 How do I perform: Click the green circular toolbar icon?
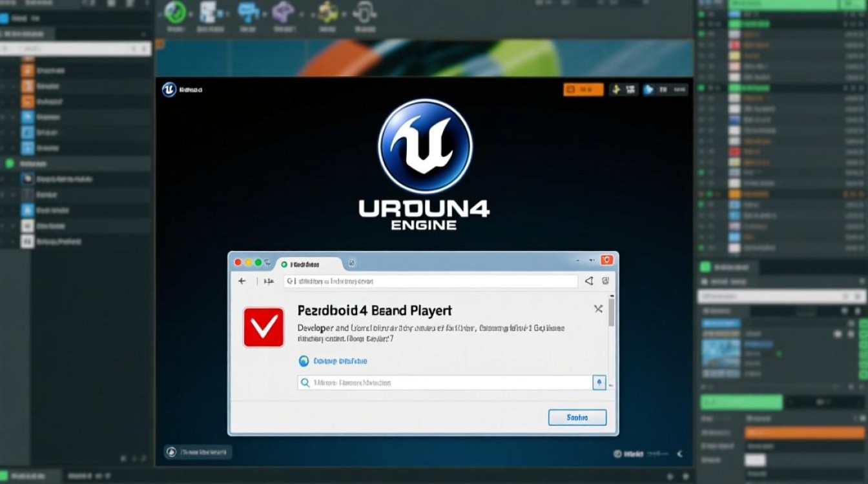coord(175,12)
